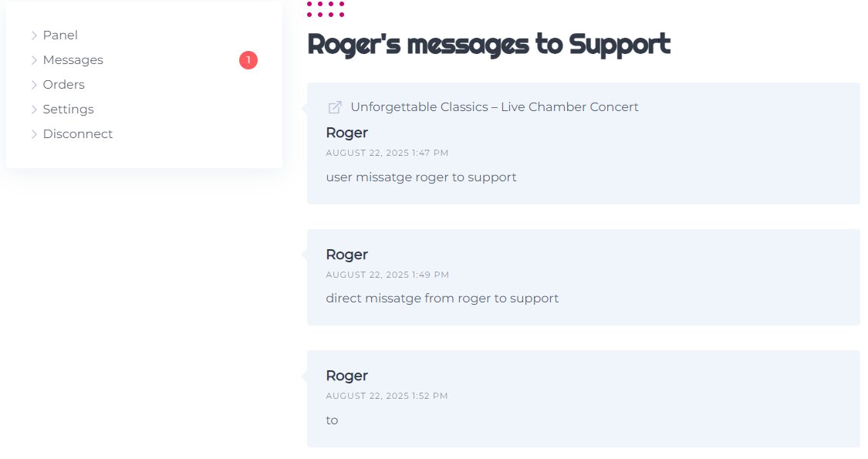This screenshot has width=868, height=459.
Task: Click the message text "direct missatge from roger to support"
Action: click(441, 299)
